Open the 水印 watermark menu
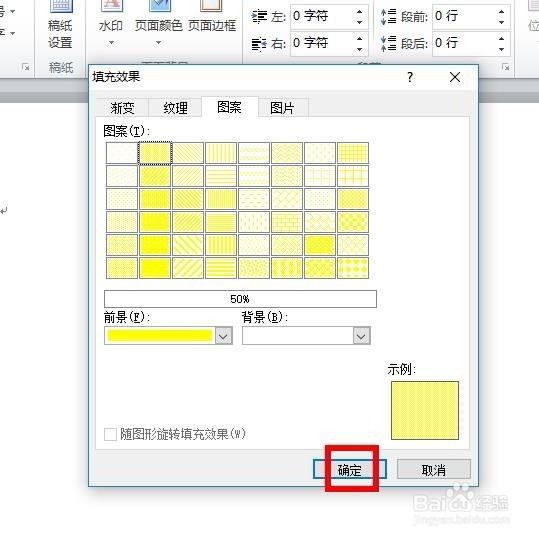 point(111,23)
